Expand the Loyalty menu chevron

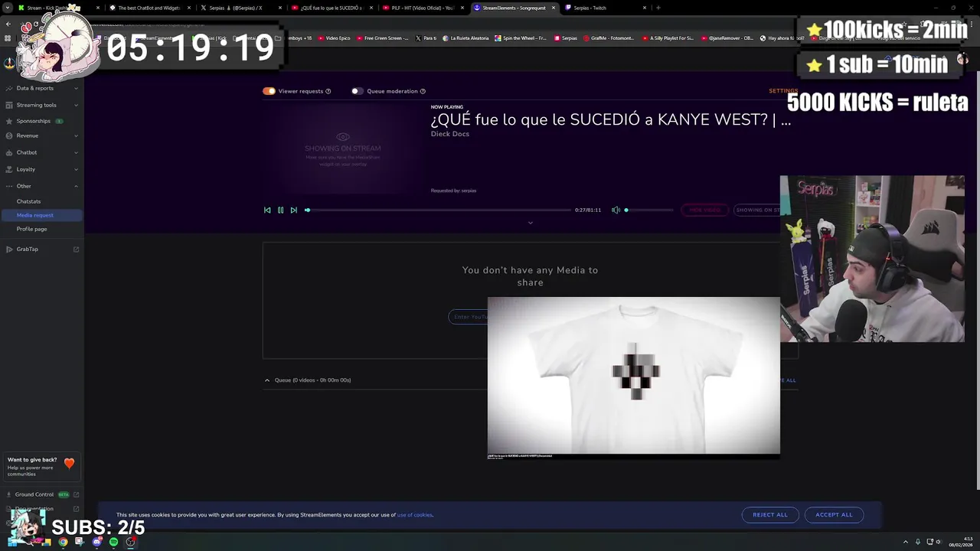pyautogui.click(x=76, y=169)
